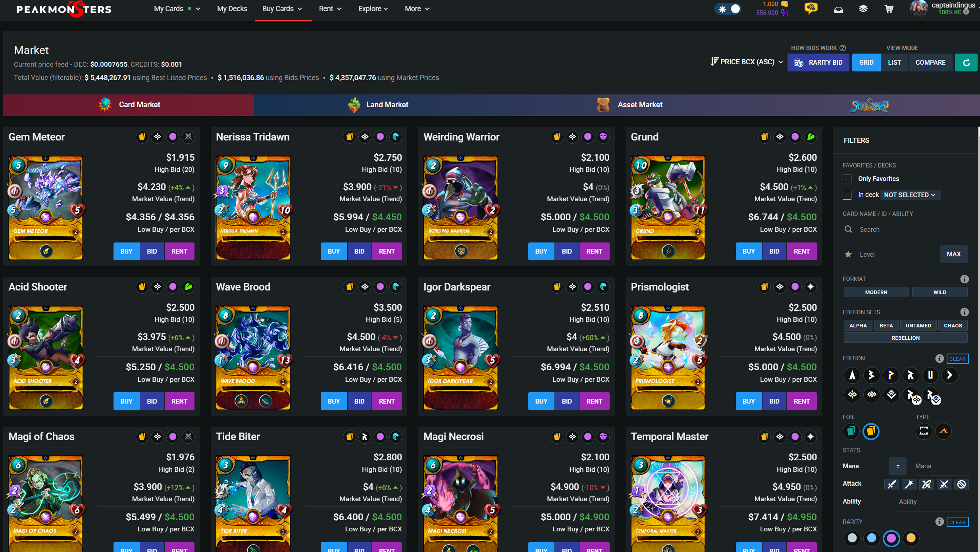This screenshot has height=552, width=980.
Task: Click Gem Meteor's gold foil icon
Action: click(142, 137)
